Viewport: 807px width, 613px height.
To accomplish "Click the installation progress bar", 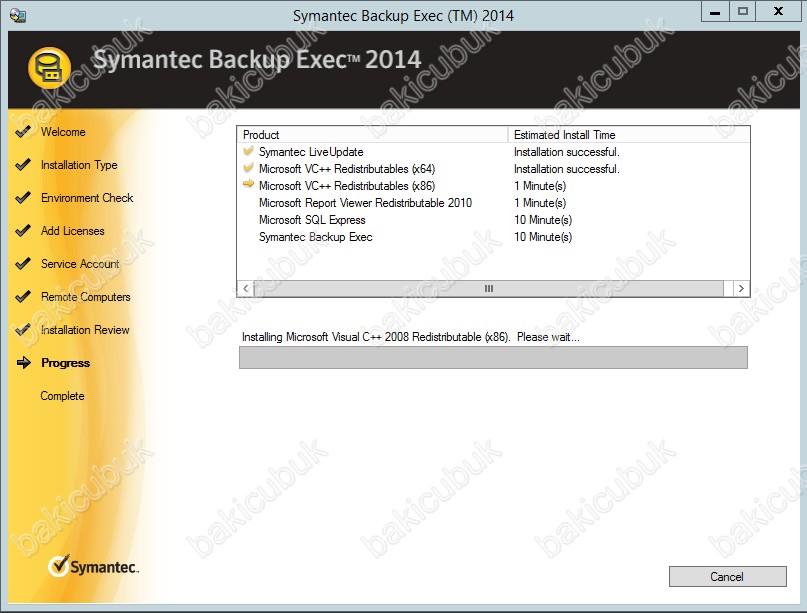I will (493, 357).
